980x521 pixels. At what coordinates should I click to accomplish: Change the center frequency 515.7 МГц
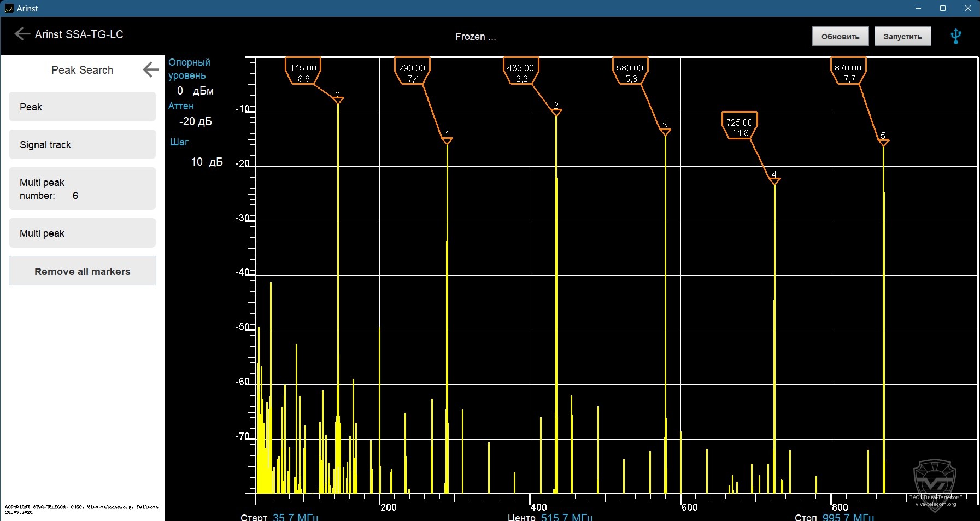point(567,517)
